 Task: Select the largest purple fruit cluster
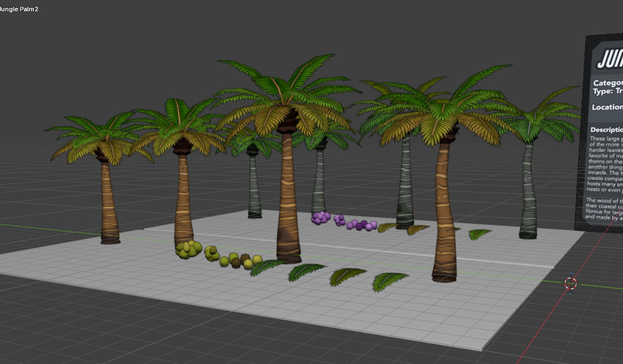point(321,218)
